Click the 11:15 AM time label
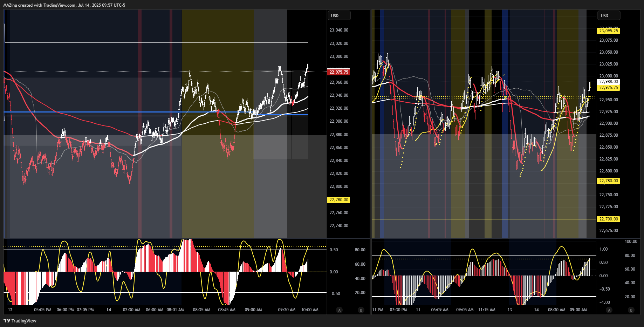Screen dimensions: 644x327 click(487, 310)
